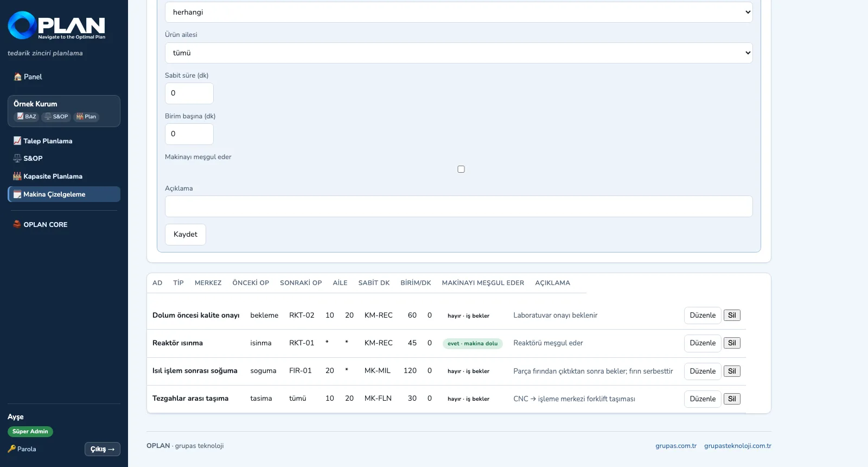Toggle the Makinayı meşgul eder checkbox
This screenshot has width=868, height=467.
coord(461,169)
